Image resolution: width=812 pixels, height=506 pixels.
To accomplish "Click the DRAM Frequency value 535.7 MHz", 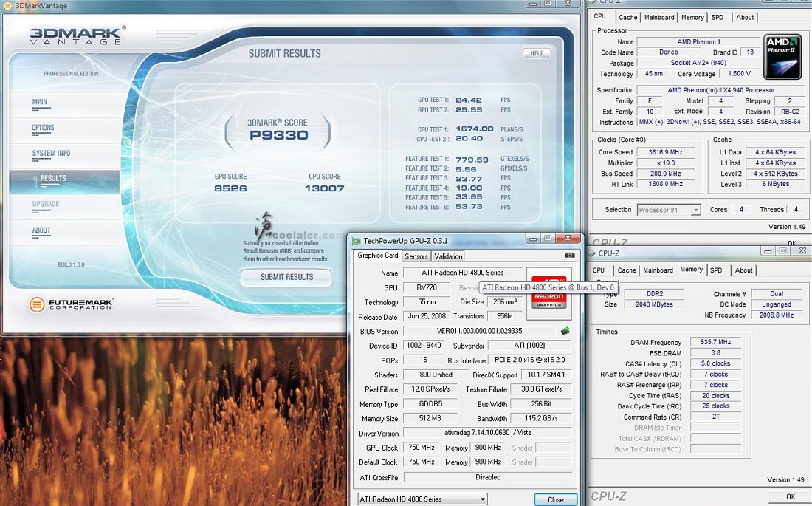I will point(715,342).
